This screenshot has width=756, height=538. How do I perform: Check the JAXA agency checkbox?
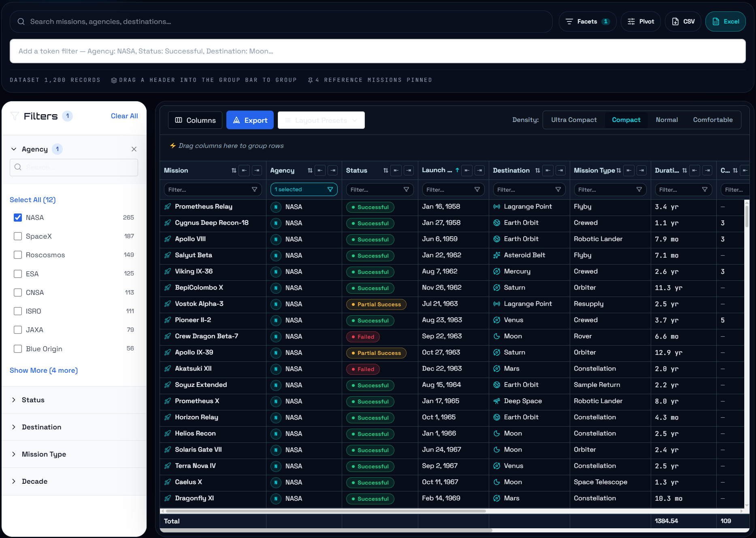coord(18,330)
